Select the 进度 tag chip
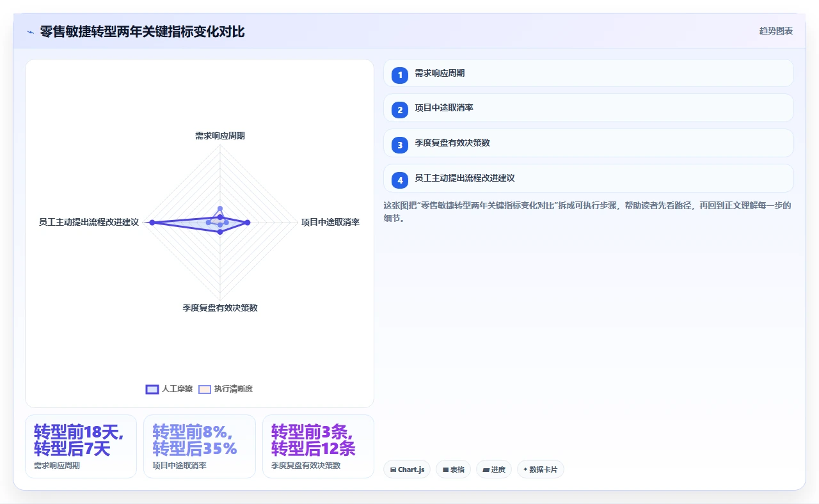 493,469
